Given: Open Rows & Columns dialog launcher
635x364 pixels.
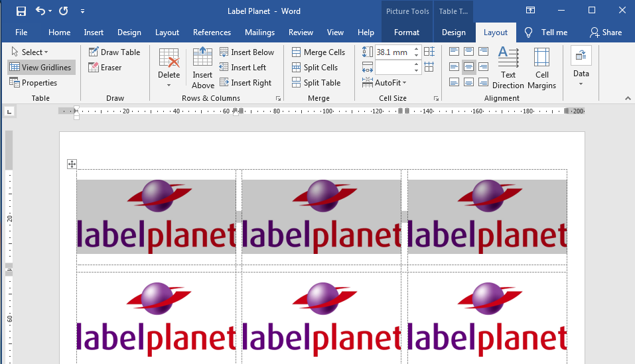Looking at the screenshot, I should (x=278, y=98).
